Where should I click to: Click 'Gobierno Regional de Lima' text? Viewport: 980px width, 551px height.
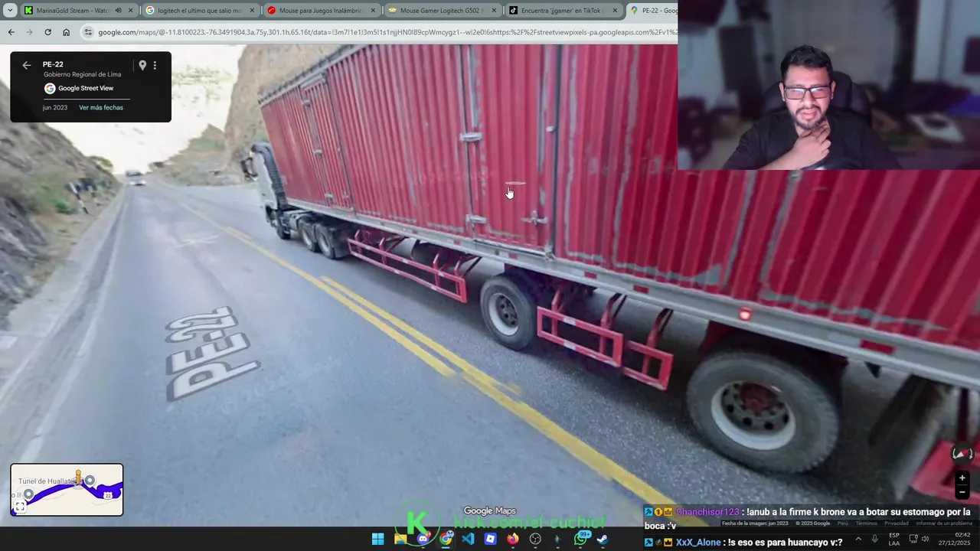(x=82, y=75)
